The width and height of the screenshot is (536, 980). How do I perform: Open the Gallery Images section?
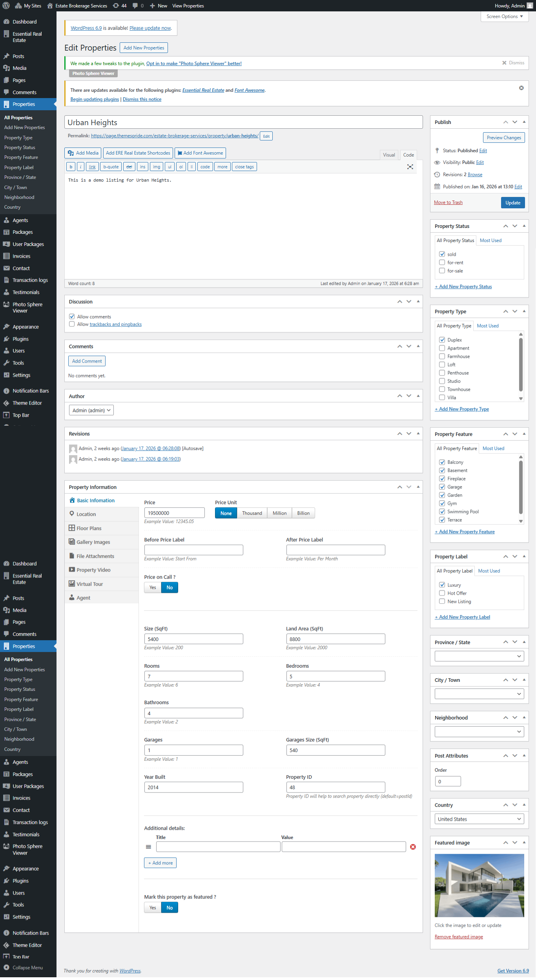93,542
